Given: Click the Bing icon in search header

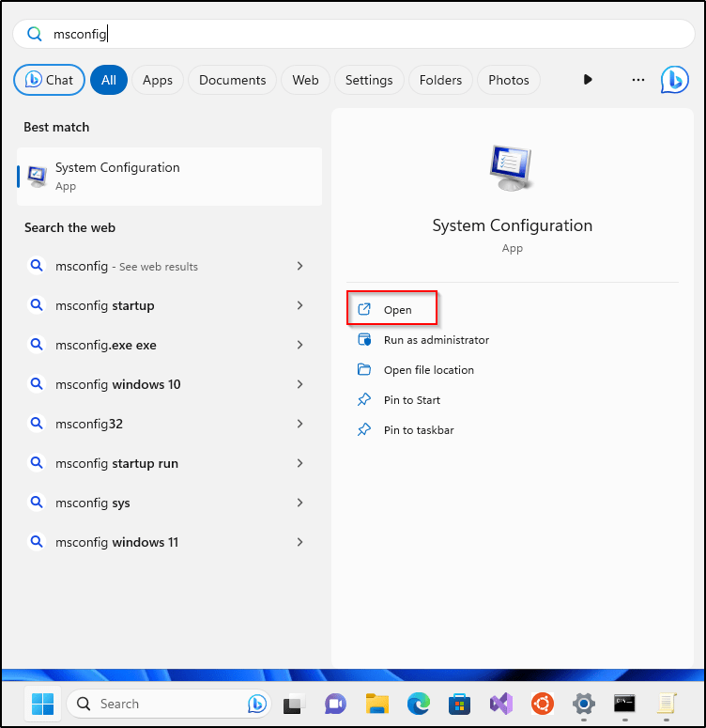Looking at the screenshot, I should point(674,80).
